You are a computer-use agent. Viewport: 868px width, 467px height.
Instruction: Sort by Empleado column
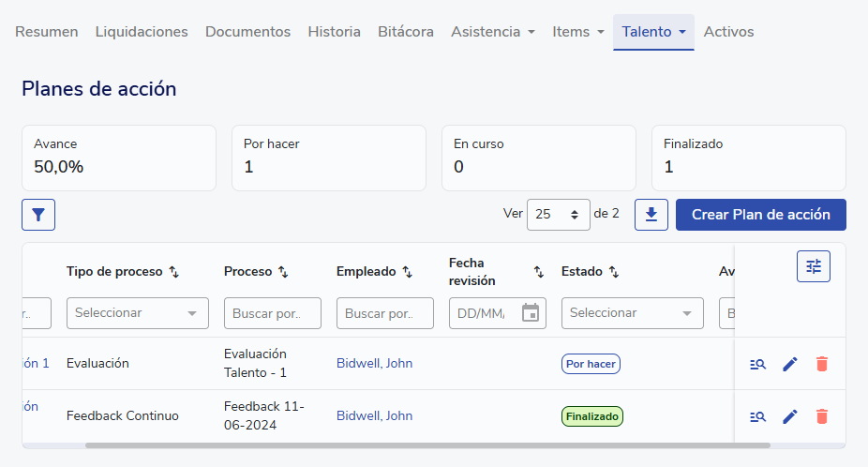pos(407,272)
